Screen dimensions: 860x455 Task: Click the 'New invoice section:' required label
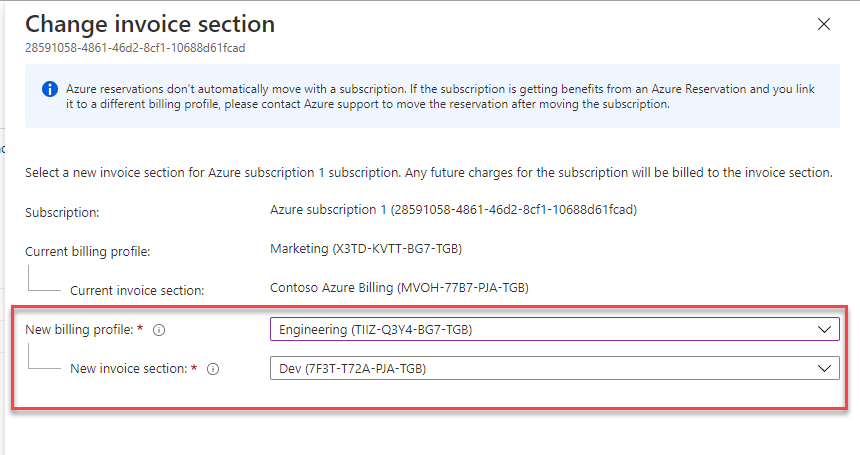(x=130, y=368)
